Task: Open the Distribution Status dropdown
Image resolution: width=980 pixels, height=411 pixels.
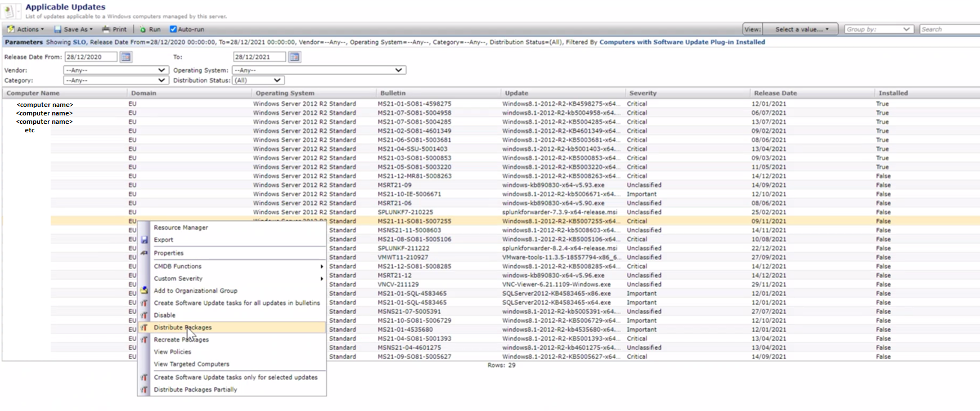Action: coord(258,81)
